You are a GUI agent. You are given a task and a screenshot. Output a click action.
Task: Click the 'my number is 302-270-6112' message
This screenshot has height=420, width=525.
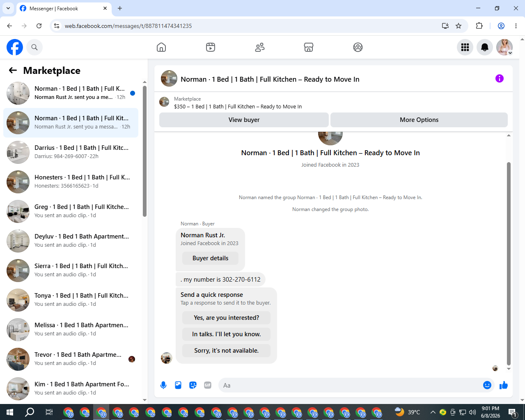point(220,280)
